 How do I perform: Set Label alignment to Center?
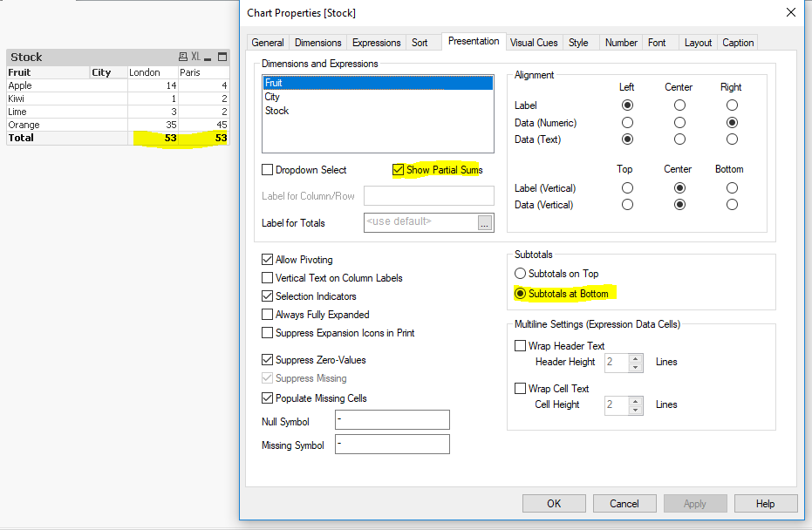[x=680, y=105]
